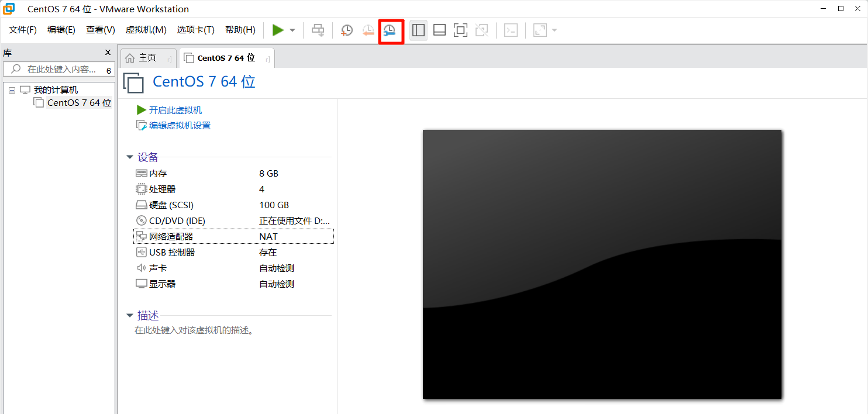Click the virtual machine screen preview thumbnail

602,264
